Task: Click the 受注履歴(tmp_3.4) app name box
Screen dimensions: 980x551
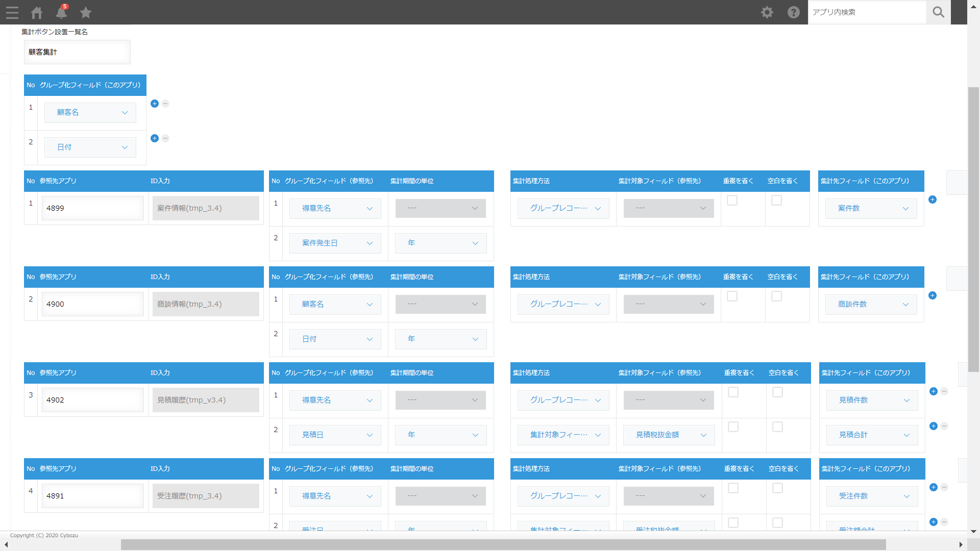Action: click(206, 496)
